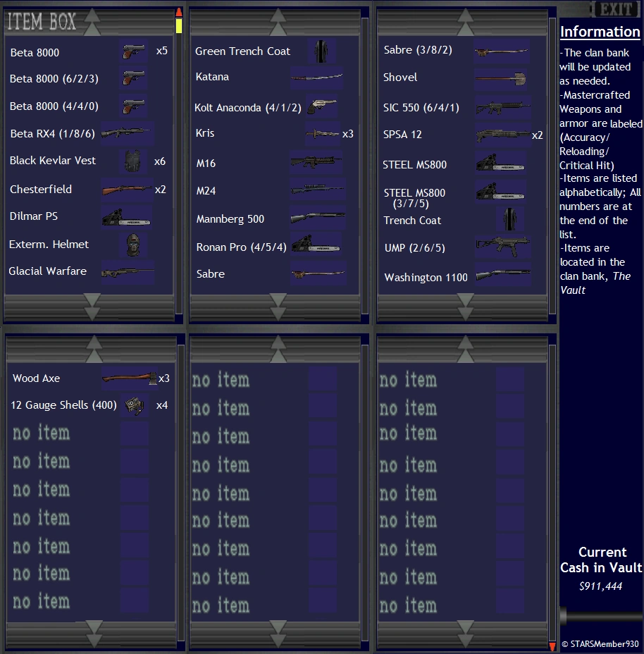Click the SPSA 12 shotgun icon
This screenshot has width=644, height=654.
point(502,135)
